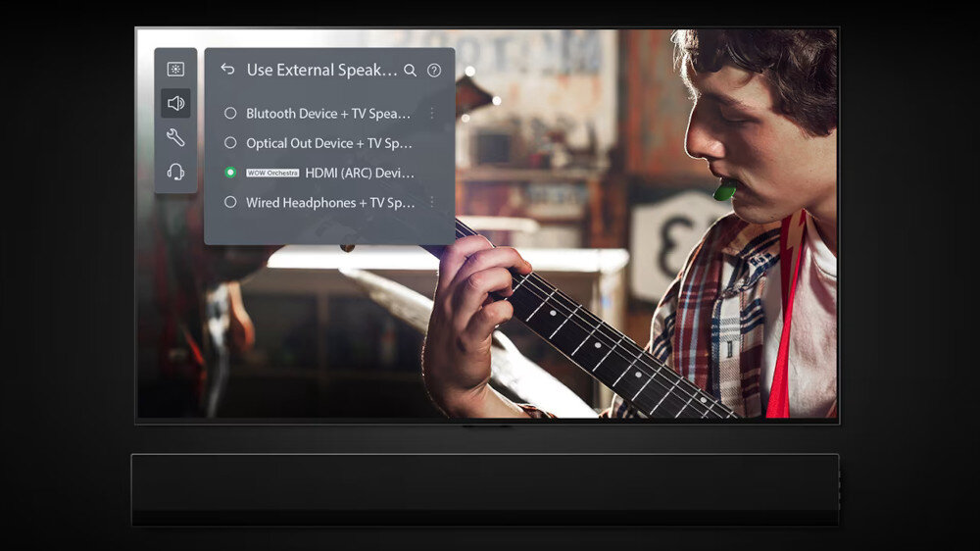Click the 'Wired Headphones + TV Sp…' text

pos(330,202)
